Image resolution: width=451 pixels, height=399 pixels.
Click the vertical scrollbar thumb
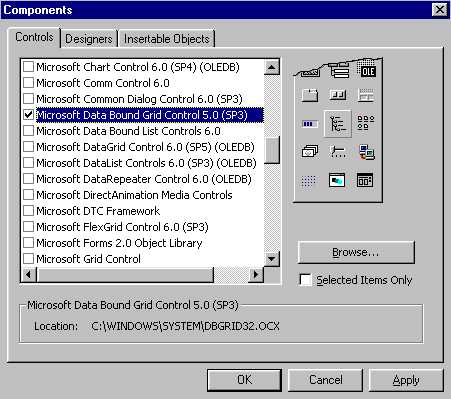point(272,150)
